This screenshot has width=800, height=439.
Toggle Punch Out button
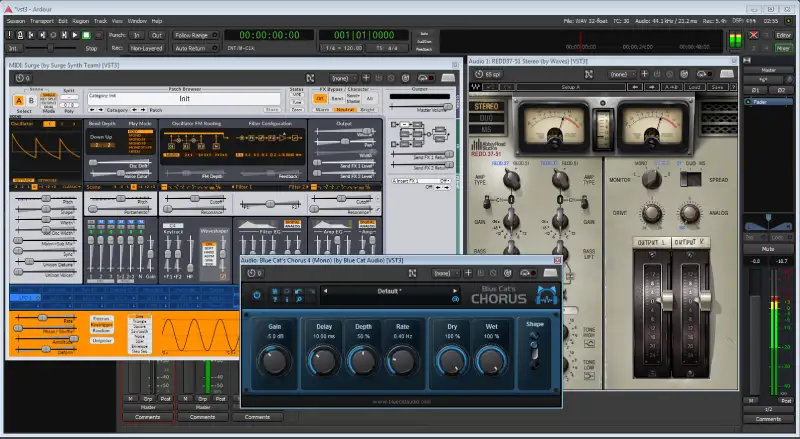coord(157,35)
